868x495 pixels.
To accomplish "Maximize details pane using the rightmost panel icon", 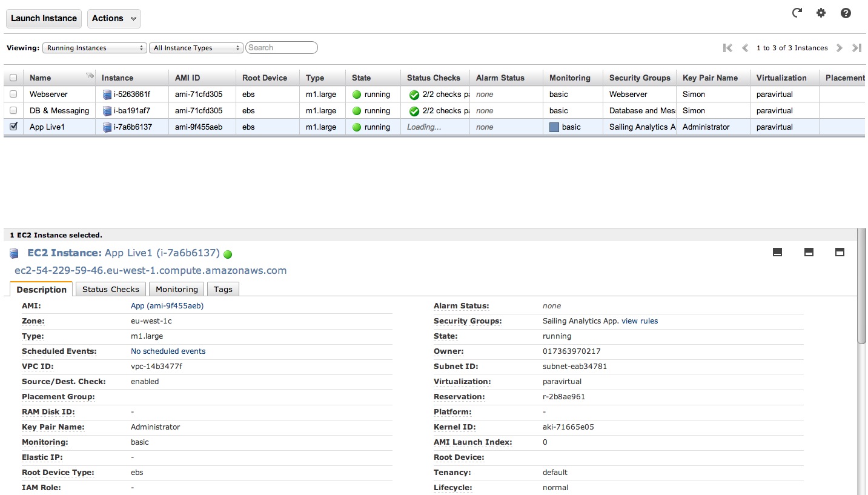I will pos(840,253).
